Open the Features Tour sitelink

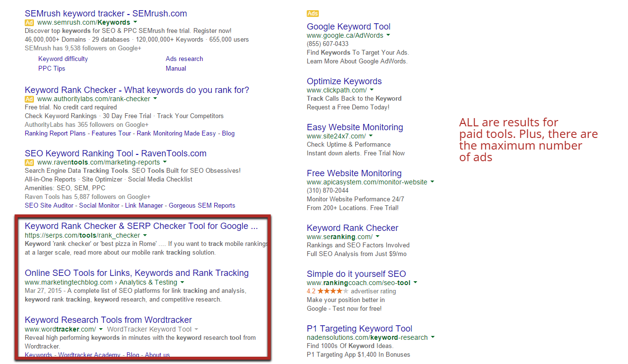(111, 133)
